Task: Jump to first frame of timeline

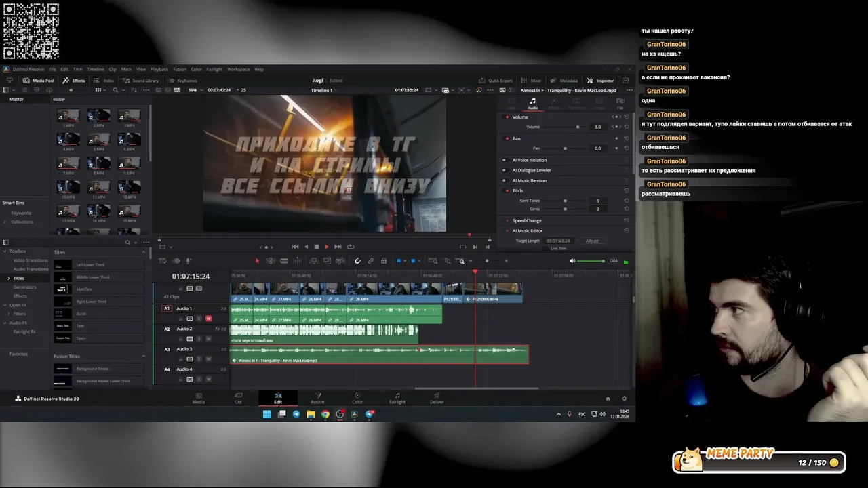Action: coord(295,247)
